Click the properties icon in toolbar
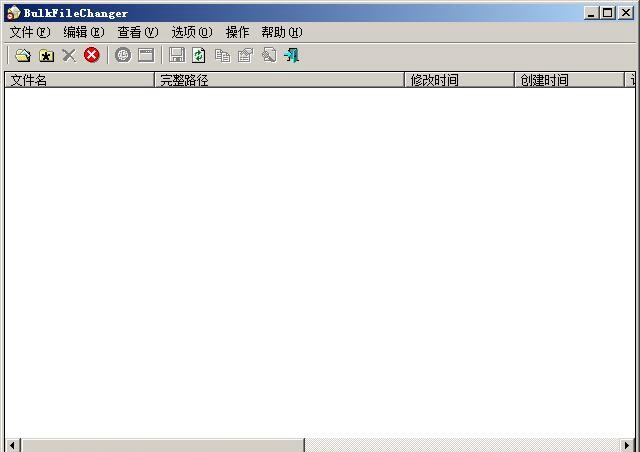640x452 pixels. coord(245,55)
